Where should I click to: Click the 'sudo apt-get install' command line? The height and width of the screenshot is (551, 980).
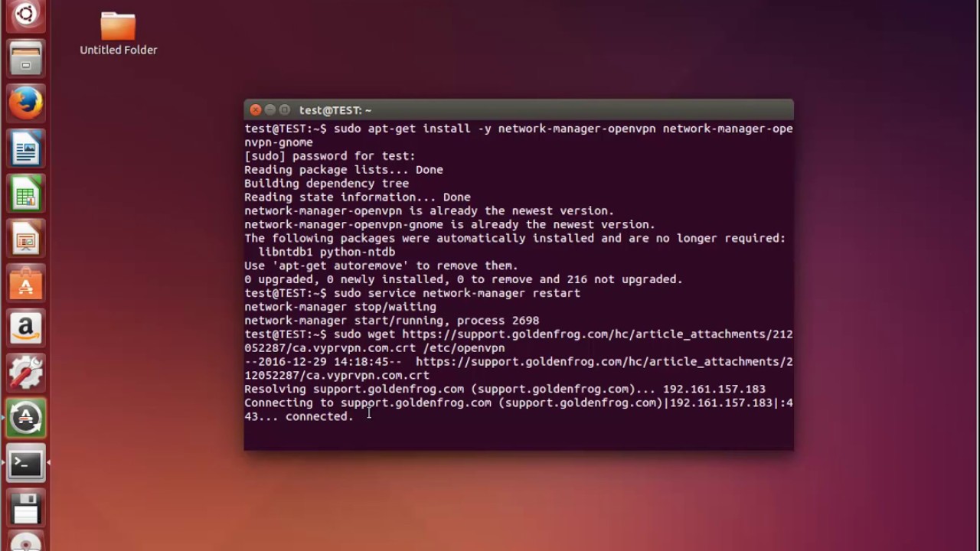(x=518, y=135)
